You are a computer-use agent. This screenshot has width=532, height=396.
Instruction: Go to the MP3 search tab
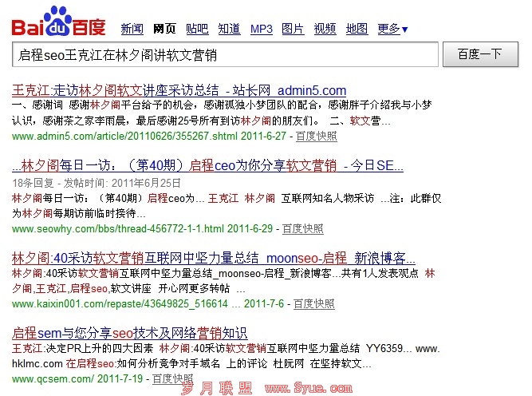[x=261, y=30]
